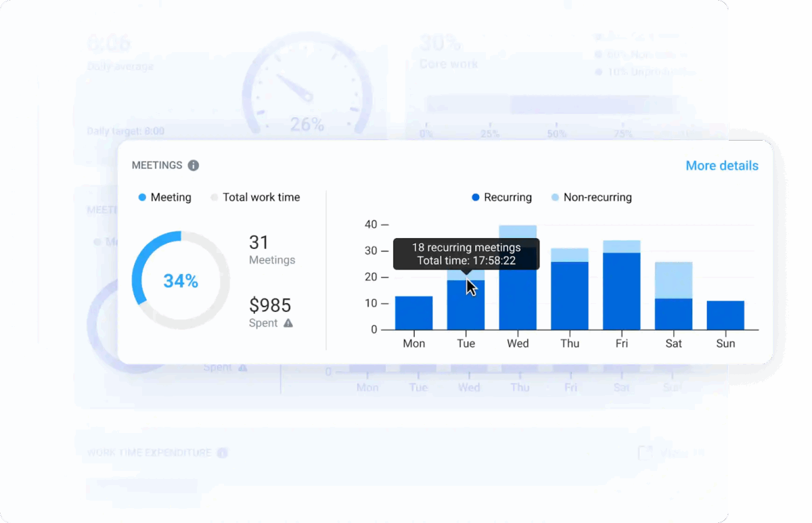Click the 18 recurring meetings tooltip
Viewport: 812px width, 523px height.
coord(466,254)
